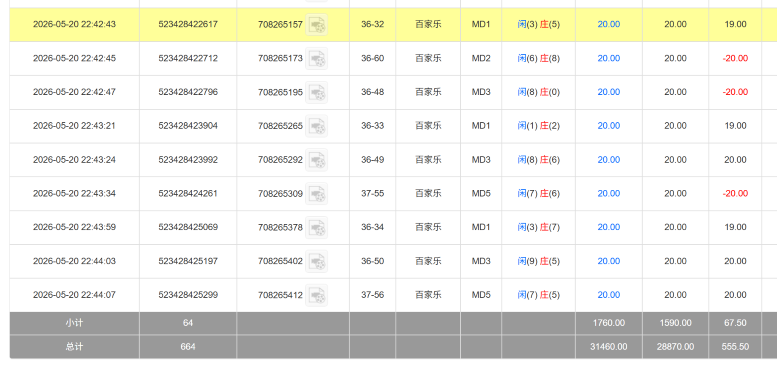The image size is (777, 366).
Task: Click timestamp 2026-05-20 22:42:45
Action: coord(74,58)
